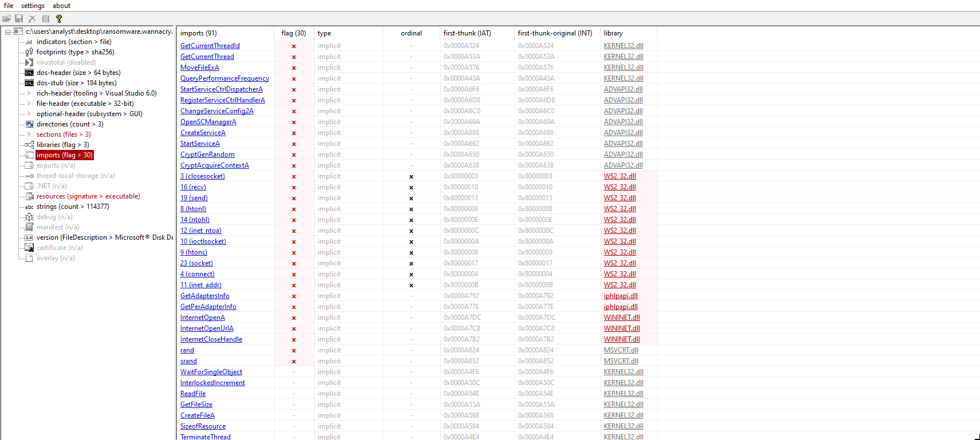Open the file menu
The height and width of the screenshot is (440, 980).
tap(9, 6)
